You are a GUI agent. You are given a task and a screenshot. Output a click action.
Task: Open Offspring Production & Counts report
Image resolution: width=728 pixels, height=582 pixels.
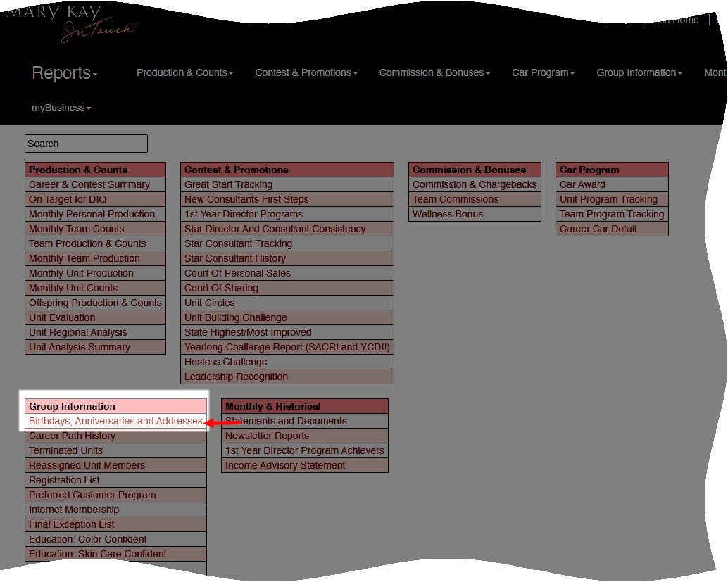[x=95, y=303]
